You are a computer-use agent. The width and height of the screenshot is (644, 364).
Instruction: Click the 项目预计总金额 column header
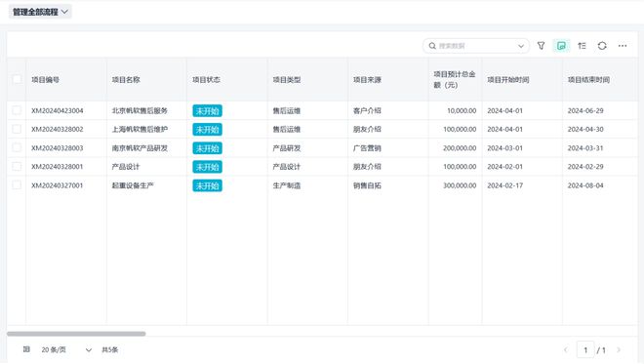(455, 80)
